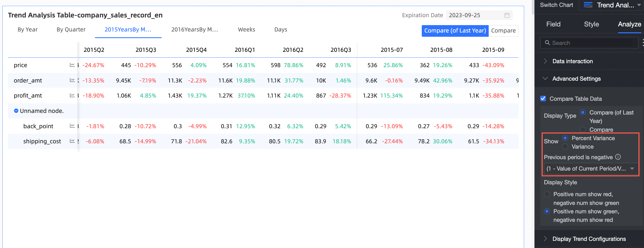Click the info icon next to Previous period is negative

(x=618, y=157)
